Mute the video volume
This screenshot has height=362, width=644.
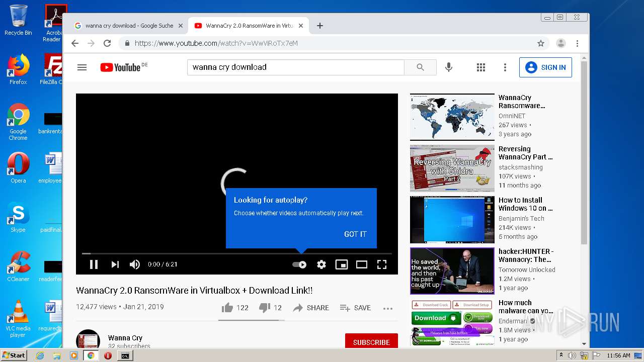(x=134, y=264)
